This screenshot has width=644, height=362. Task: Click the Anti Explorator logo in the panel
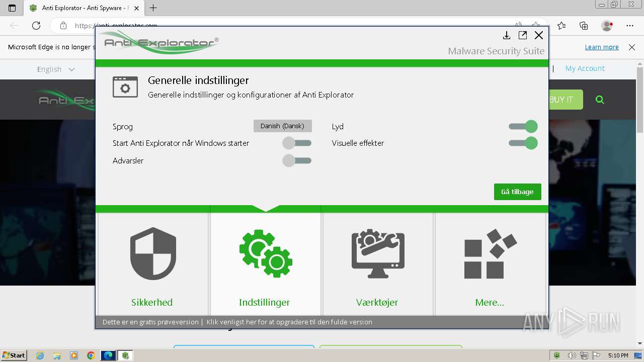click(158, 43)
